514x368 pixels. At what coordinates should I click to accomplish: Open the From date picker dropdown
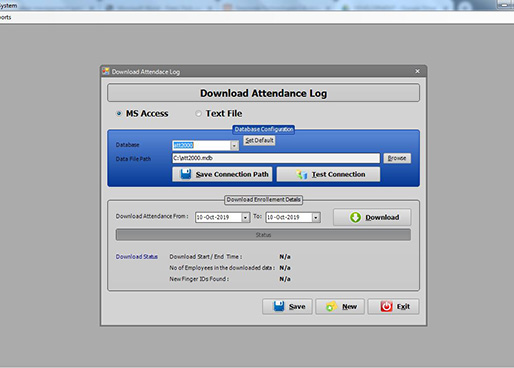coord(245,217)
